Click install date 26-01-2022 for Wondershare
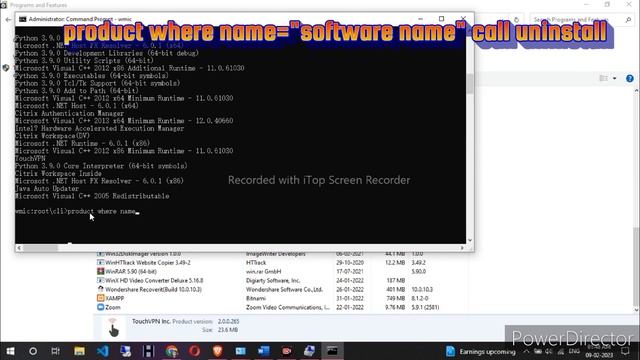 (x=350, y=289)
